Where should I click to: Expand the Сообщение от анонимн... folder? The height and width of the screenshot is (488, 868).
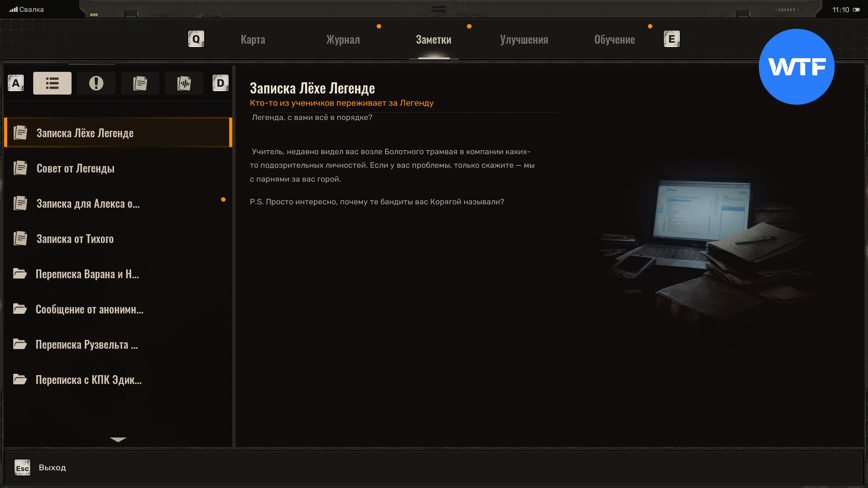pos(90,309)
